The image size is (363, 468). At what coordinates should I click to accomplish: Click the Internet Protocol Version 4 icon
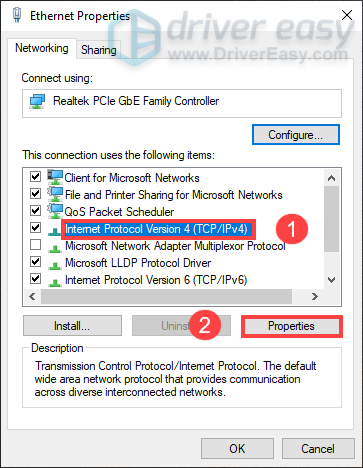tap(54, 231)
